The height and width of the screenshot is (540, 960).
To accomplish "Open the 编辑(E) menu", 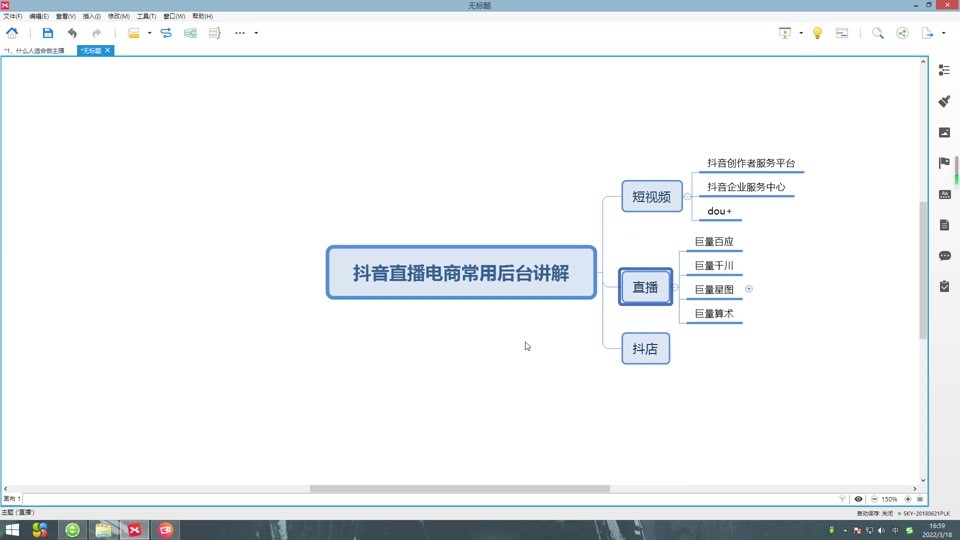I will coord(39,17).
